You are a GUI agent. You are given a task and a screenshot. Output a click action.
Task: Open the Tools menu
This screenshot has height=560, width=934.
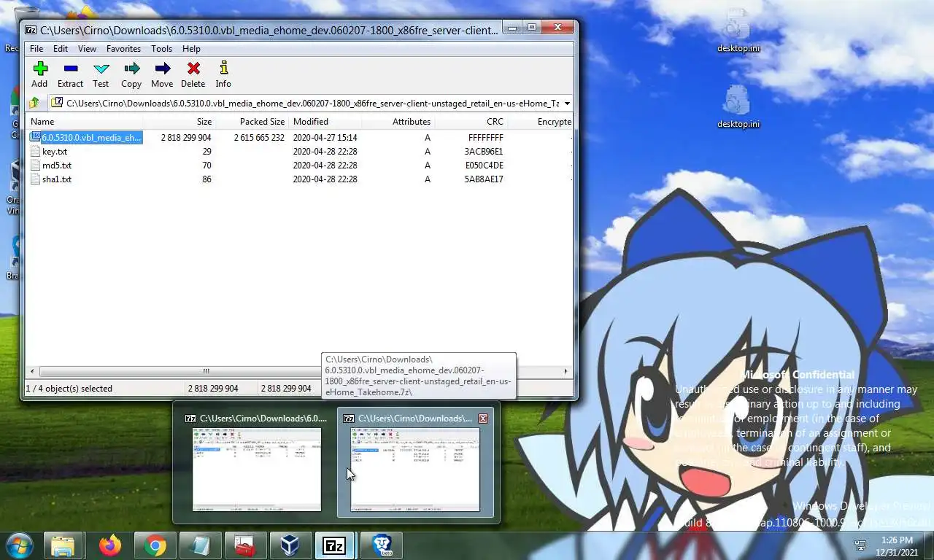161,49
